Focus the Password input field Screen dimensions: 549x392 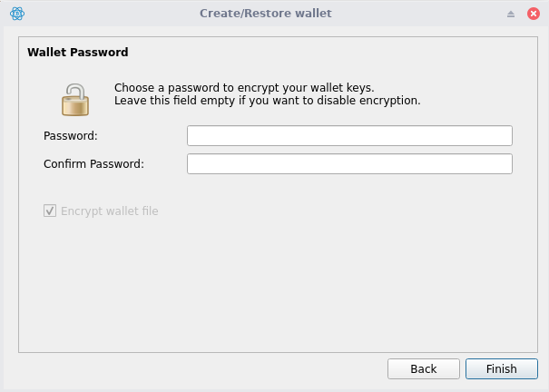(349, 136)
